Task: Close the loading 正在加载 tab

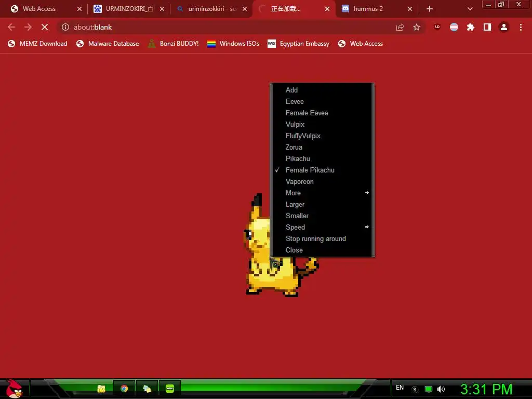Action: pyautogui.click(x=327, y=9)
